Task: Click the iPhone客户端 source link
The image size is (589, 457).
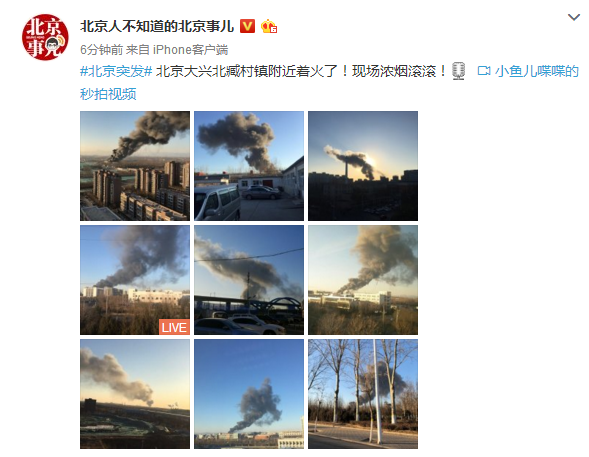Action: coord(190,50)
